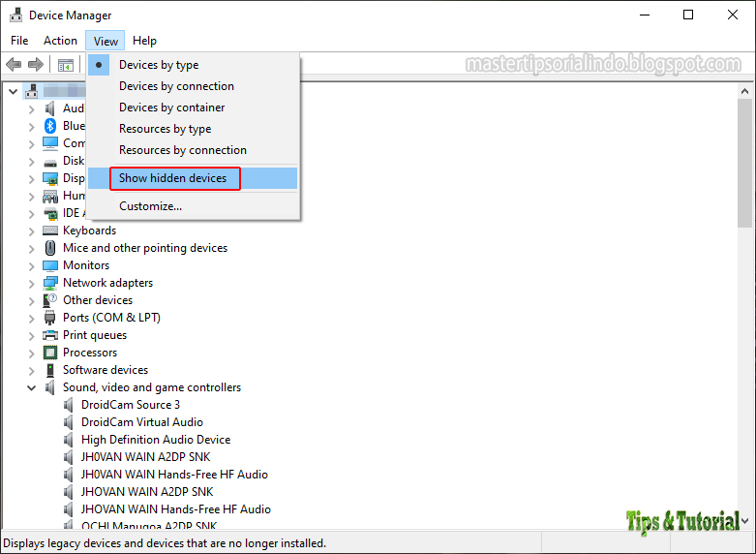Click the Monitors category icon
756x554 pixels.
[x=50, y=266]
